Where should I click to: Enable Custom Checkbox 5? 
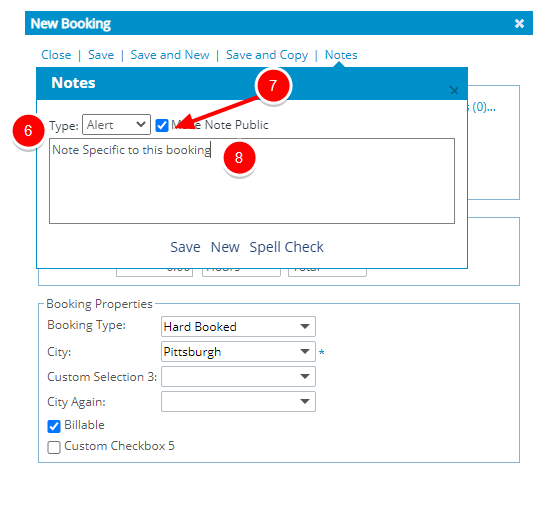(x=54, y=447)
